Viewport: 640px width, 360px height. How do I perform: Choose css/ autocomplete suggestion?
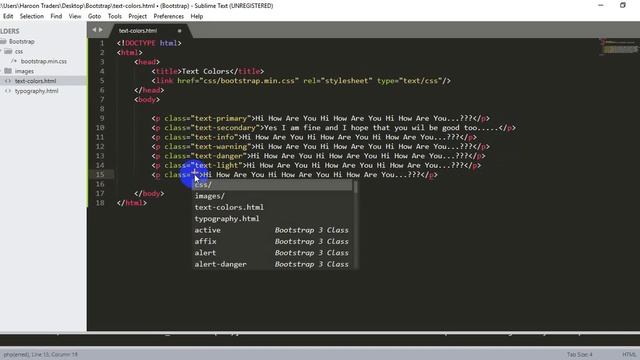273,185
